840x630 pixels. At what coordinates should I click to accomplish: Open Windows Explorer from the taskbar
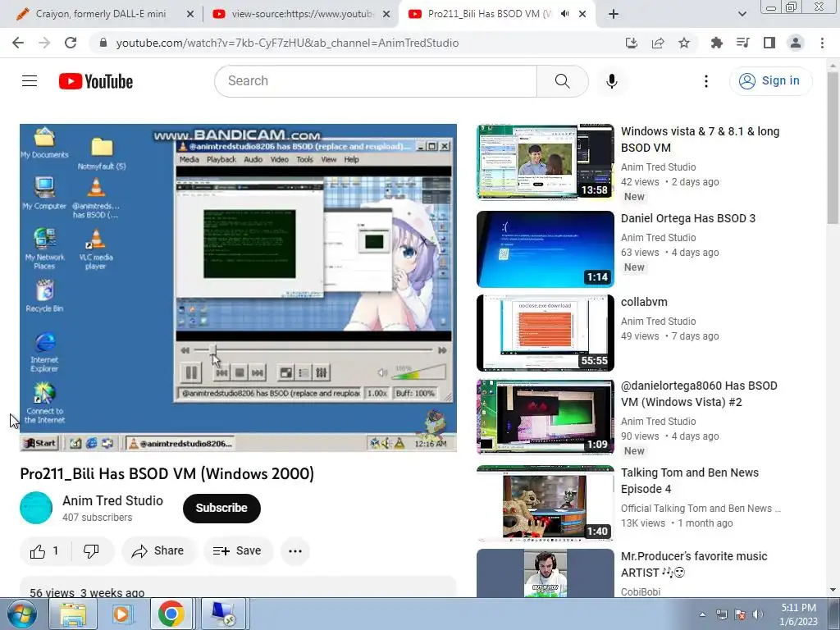point(72,614)
